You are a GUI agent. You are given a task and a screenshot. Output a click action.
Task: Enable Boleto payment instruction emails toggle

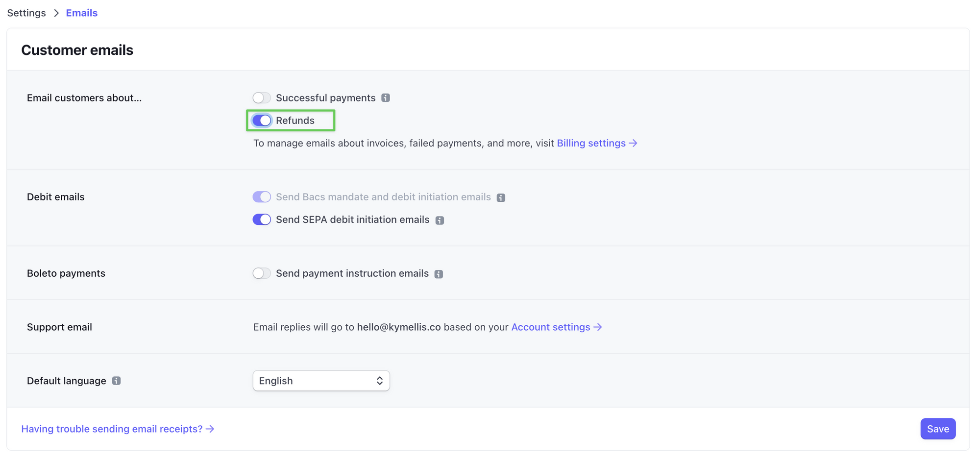pos(262,273)
